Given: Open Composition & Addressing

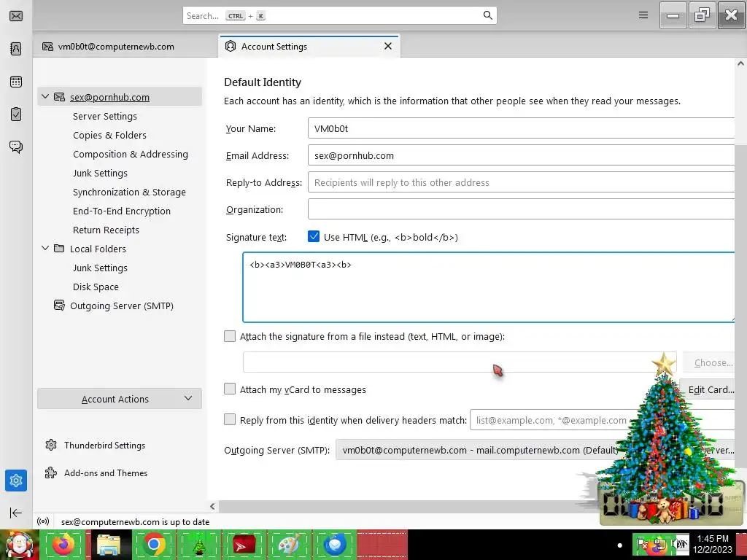Looking at the screenshot, I should coord(131,155).
